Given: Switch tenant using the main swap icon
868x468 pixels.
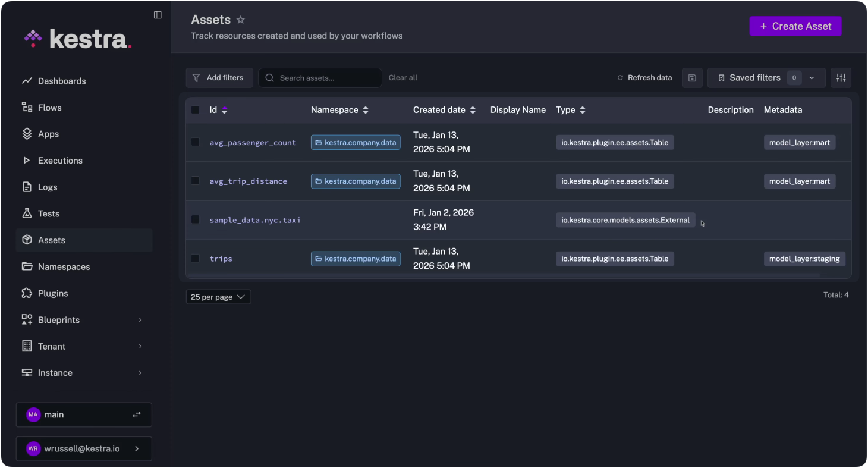Looking at the screenshot, I should [x=137, y=414].
